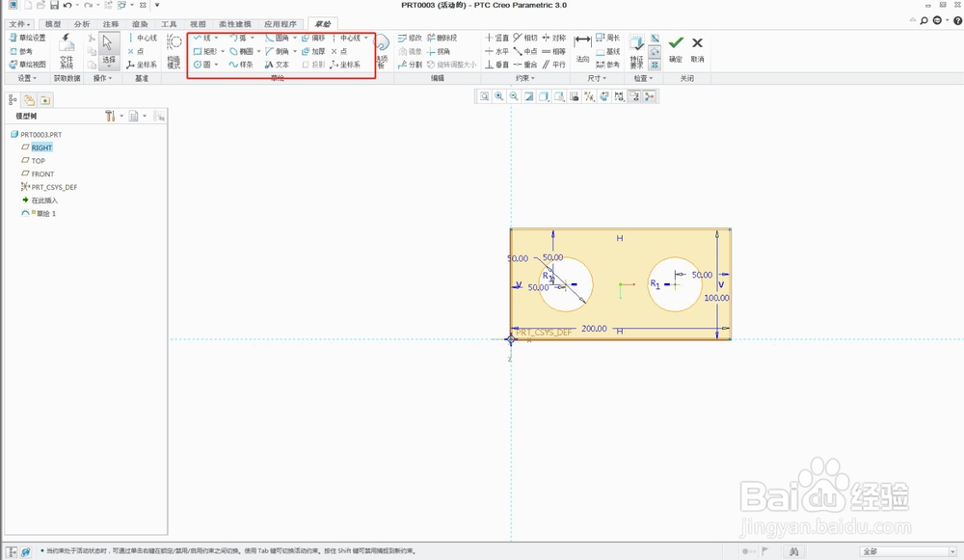Open the 矩形 (rectangle) dropdown arrow
Screen dimensions: 964x560
(223, 51)
